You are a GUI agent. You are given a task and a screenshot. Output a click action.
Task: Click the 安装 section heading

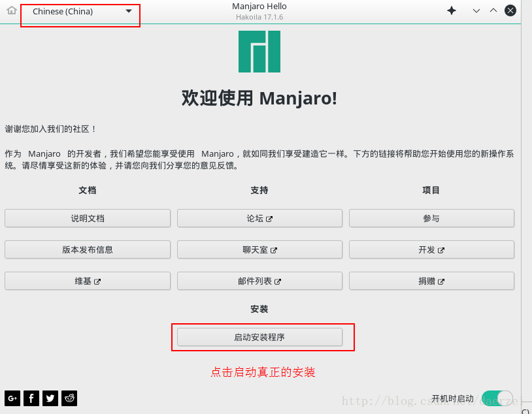259,309
